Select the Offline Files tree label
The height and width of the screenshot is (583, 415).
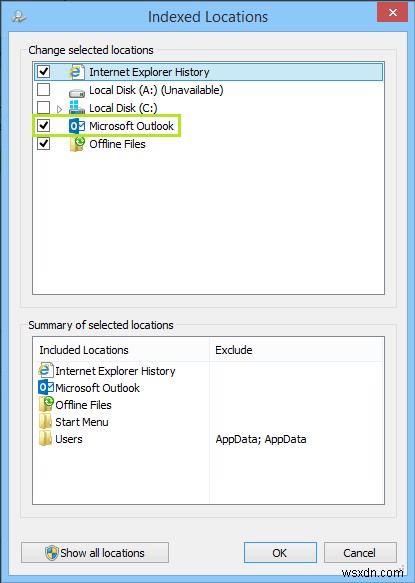click(x=118, y=144)
